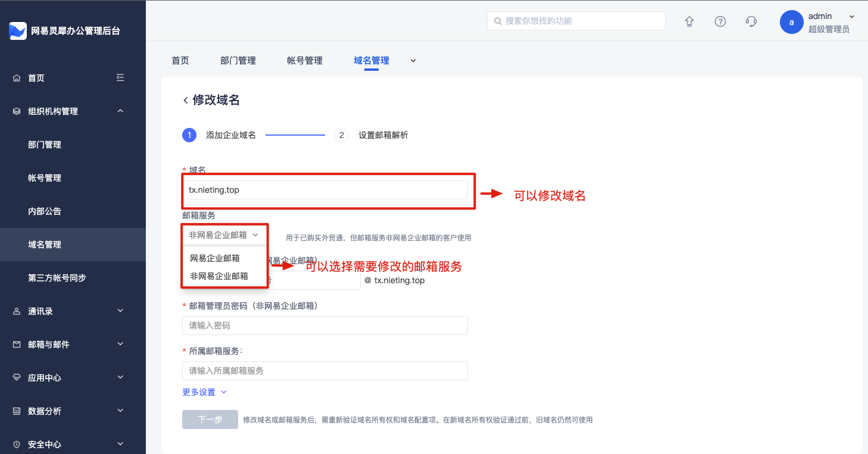
Task: Click the back arrow beside 修改域名
Action: pos(186,101)
